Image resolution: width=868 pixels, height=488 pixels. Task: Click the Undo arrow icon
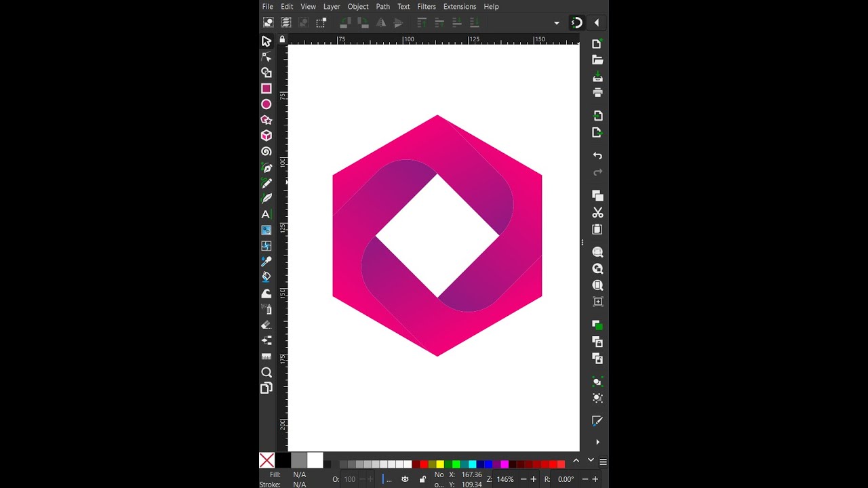click(x=597, y=156)
